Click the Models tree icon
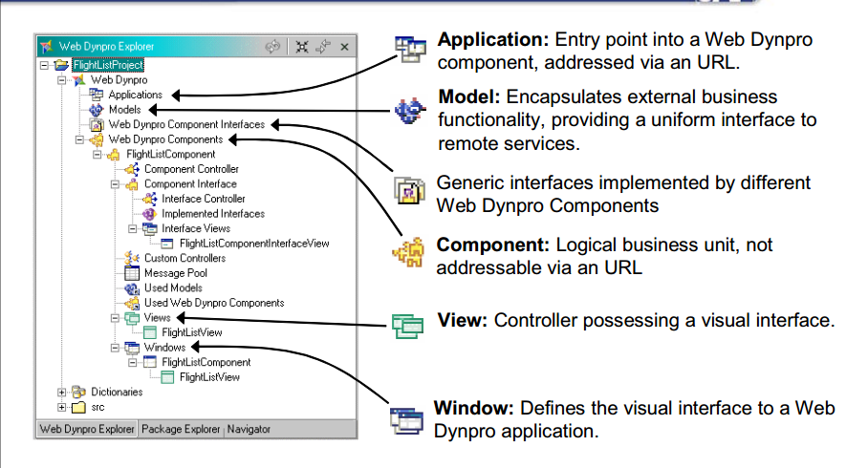Screen dimensions: 868x468 97,110
